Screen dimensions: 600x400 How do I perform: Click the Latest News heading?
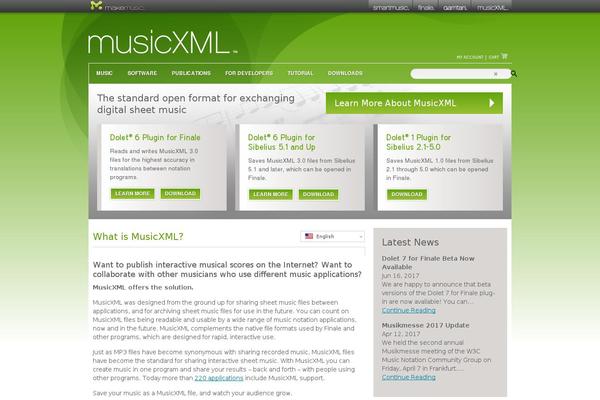pos(410,242)
